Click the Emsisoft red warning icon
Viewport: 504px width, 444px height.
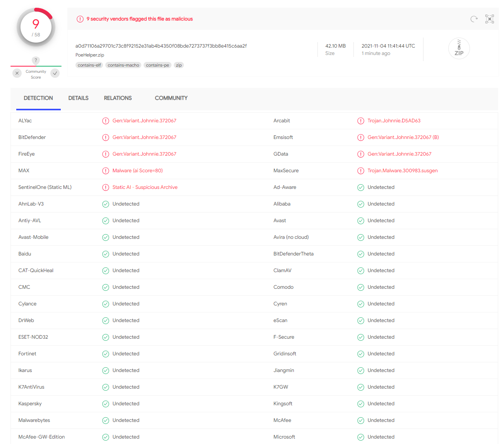(x=361, y=137)
